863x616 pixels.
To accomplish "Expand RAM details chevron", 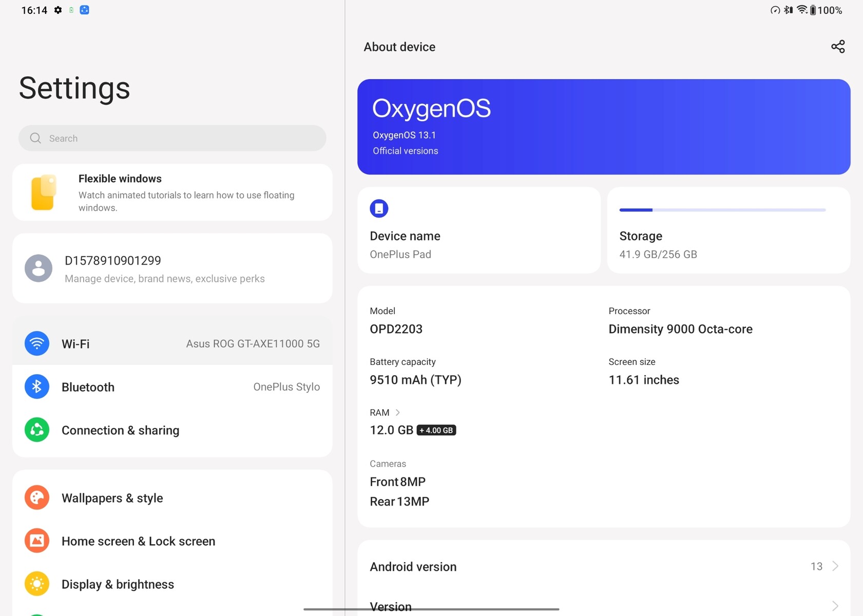I will [x=397, y=413].
